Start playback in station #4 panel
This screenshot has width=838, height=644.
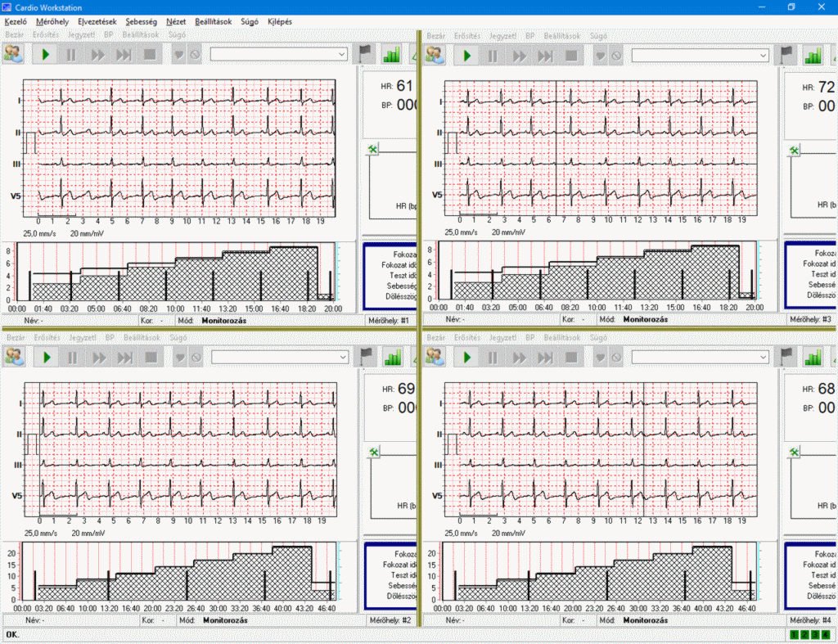click(x=466, y=357)
